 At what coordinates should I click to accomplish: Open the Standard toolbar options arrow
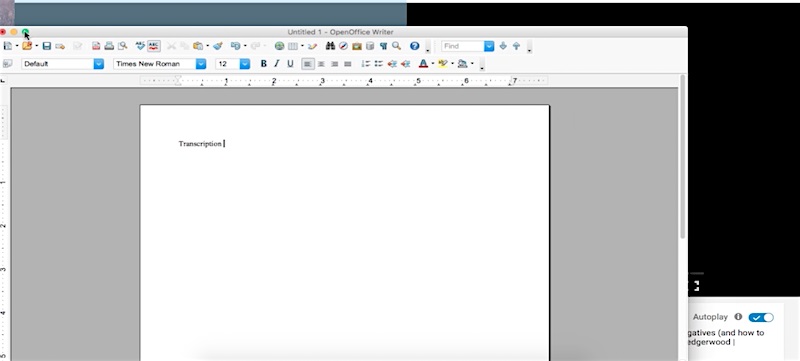click(428, 49)
